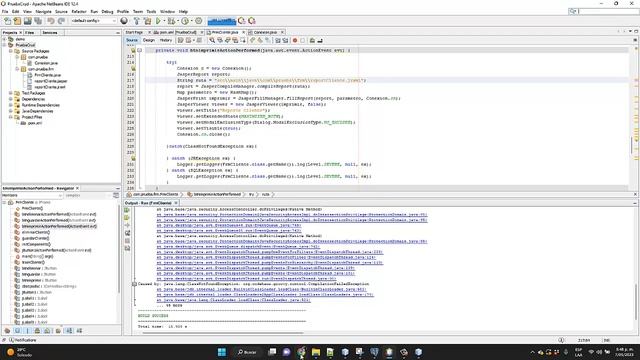Open Windows Start button on taskbar
640x360 pixels.
222,352
